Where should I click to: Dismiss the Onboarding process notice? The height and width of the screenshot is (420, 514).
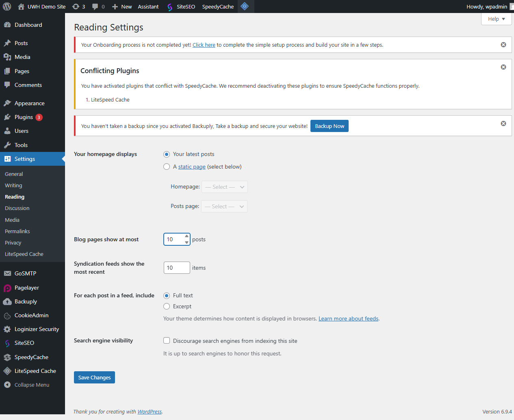503,45
